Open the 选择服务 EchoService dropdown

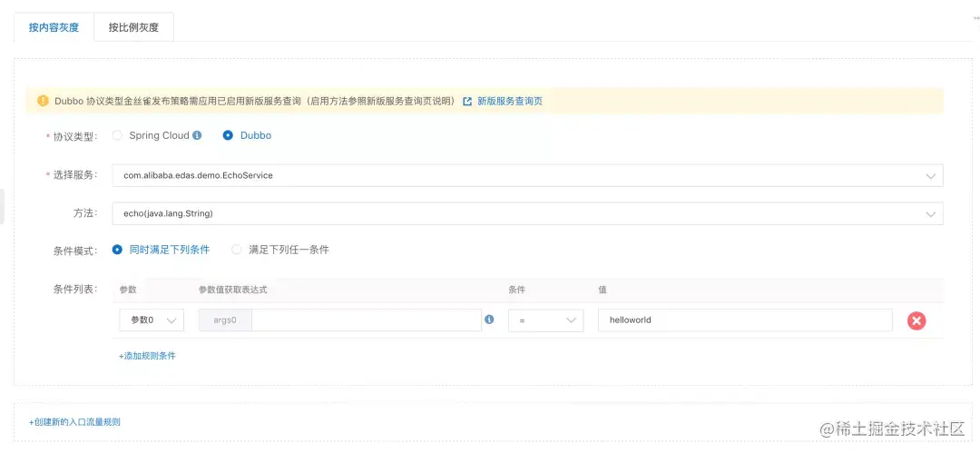[x=527, y=176]
